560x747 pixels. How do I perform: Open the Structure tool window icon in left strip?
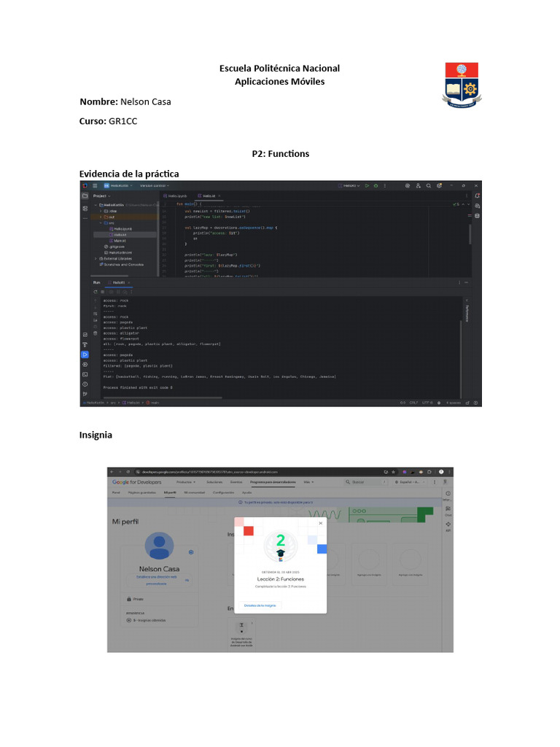[85, 208]
